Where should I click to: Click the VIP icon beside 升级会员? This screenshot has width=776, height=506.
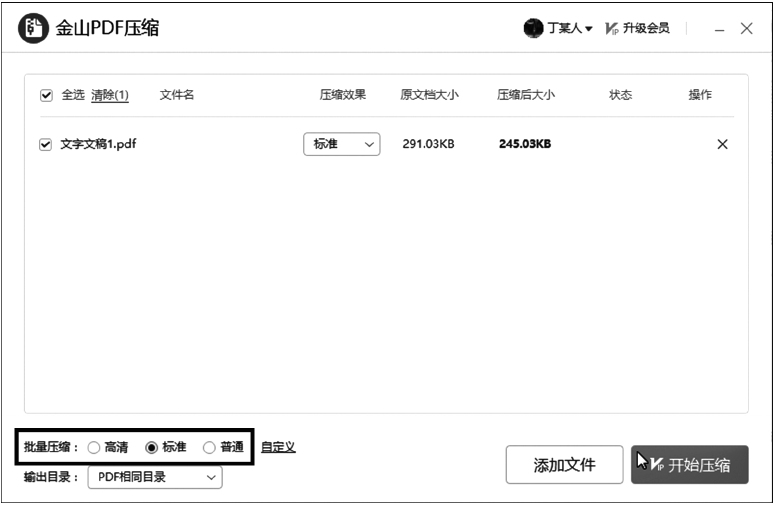coord(612,29)
